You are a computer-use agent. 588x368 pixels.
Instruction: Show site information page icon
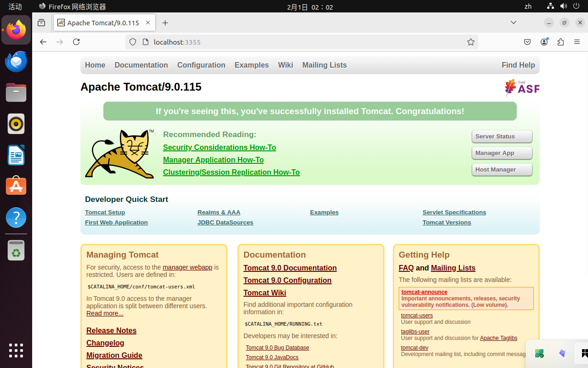point(146,42)
